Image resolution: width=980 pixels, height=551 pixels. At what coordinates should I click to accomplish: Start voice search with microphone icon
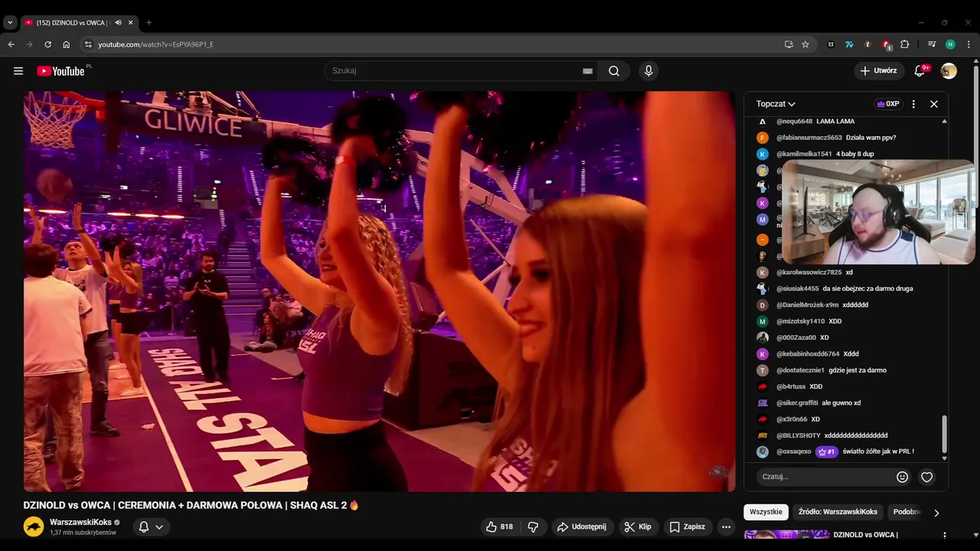point(648,71)
